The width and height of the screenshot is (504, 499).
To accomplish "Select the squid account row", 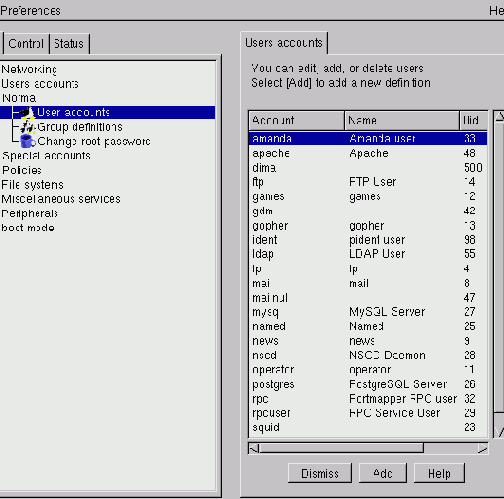I will (368, 427).
